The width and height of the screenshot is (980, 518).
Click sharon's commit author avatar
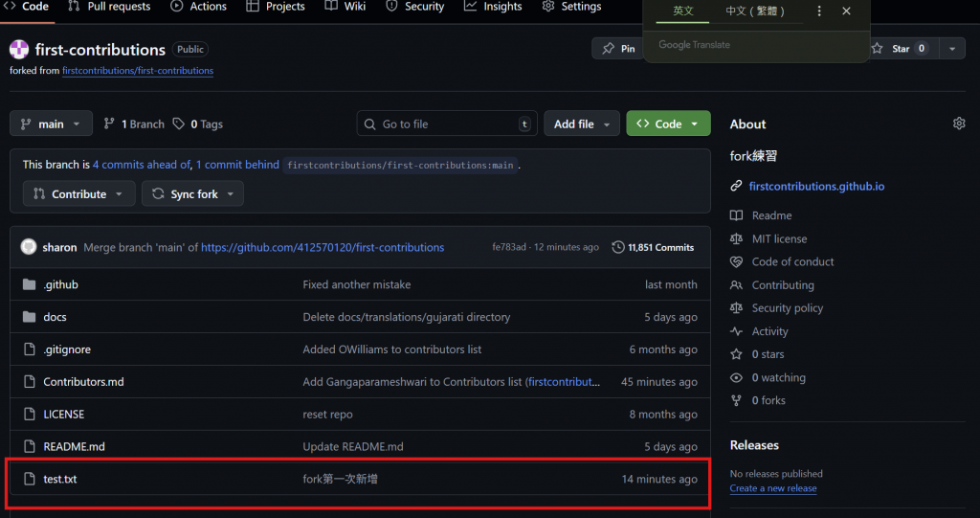[x=28, y=247]
